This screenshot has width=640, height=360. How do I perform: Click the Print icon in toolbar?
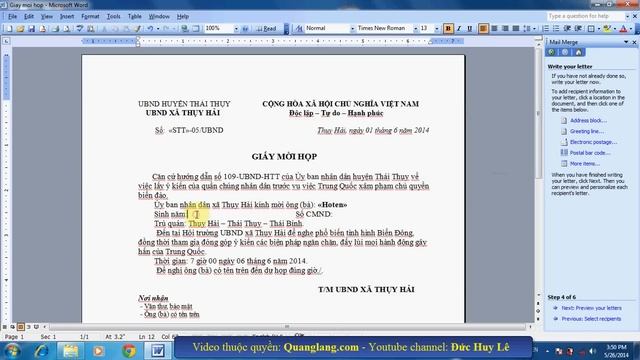(56, 29)
